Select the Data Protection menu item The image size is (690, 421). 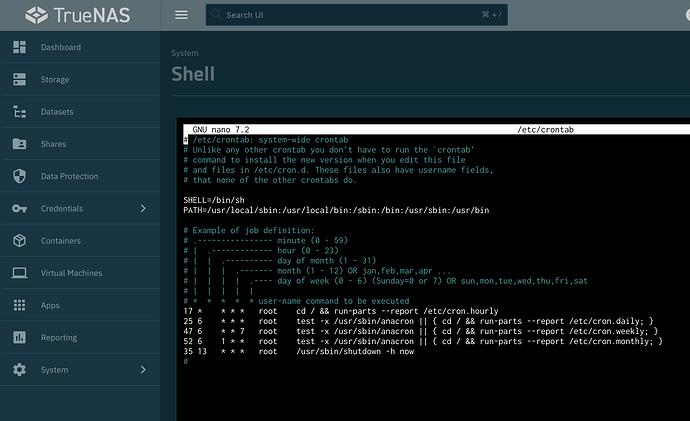(x=80, y=176)
